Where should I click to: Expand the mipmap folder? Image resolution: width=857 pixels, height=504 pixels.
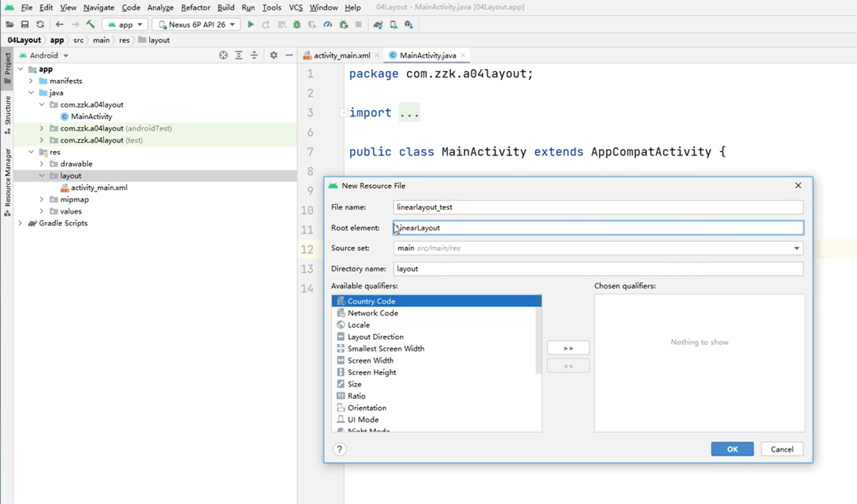point(41,200)
